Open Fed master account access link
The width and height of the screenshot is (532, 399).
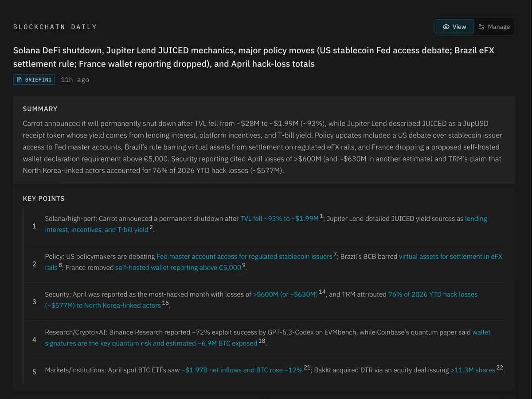(244, 256)
